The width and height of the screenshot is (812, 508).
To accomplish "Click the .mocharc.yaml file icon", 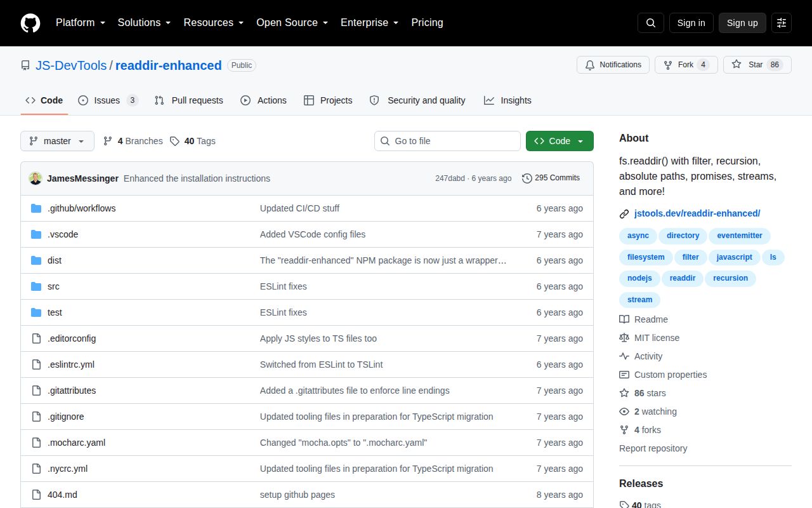I will click(36, 443).
